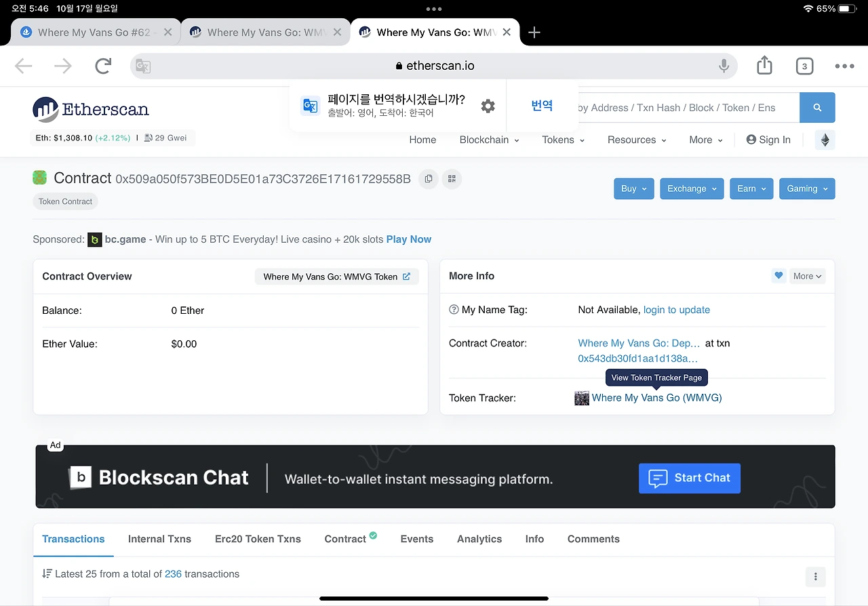This screenshot has width=868, height=606.
Task: Click the 29 Gwei gas tracker
Action: coord(166,138)
